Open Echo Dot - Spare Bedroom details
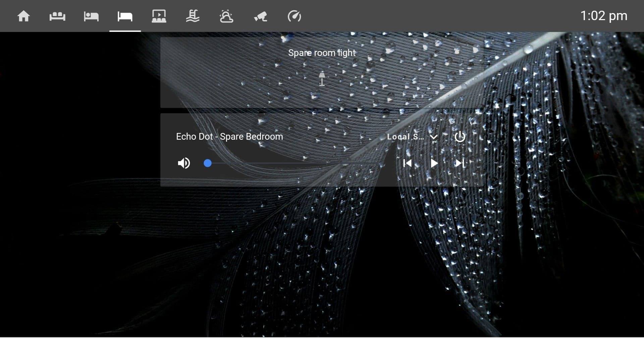Image resolution: width=644 pixels, height=338 pixels. coord(229,137)
